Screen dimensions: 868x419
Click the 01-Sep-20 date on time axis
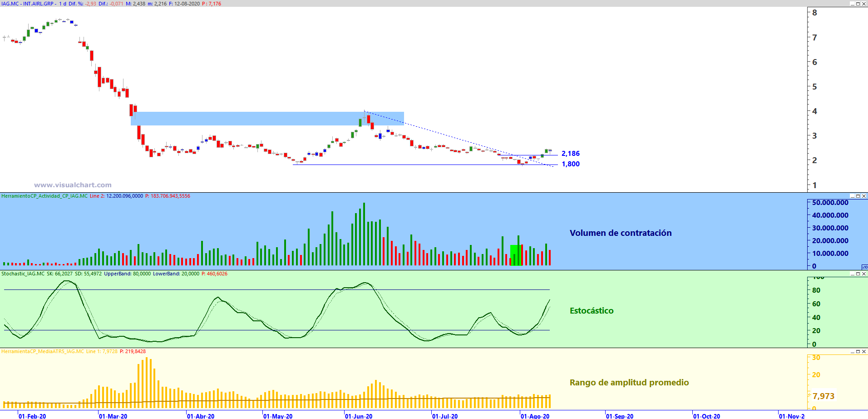tap(620, 416)
